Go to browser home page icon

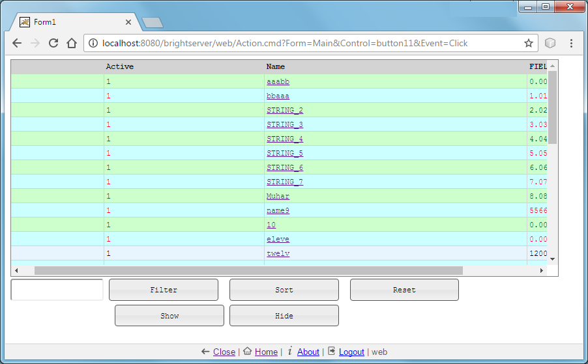tap(72, 44)
